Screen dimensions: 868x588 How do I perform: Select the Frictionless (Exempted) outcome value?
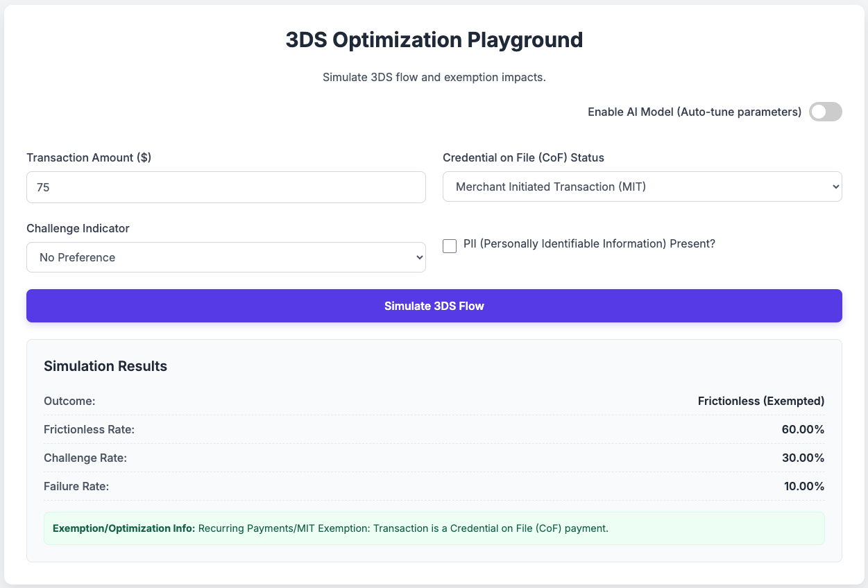(x=760, y=401)
